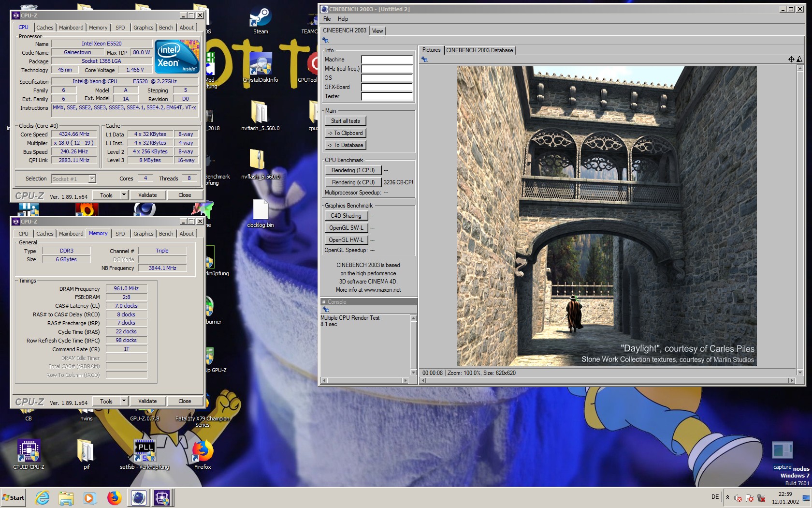Click the Intel Xeon inside logo
This screenshot has height=508, width=812.
tap(177, 57)
